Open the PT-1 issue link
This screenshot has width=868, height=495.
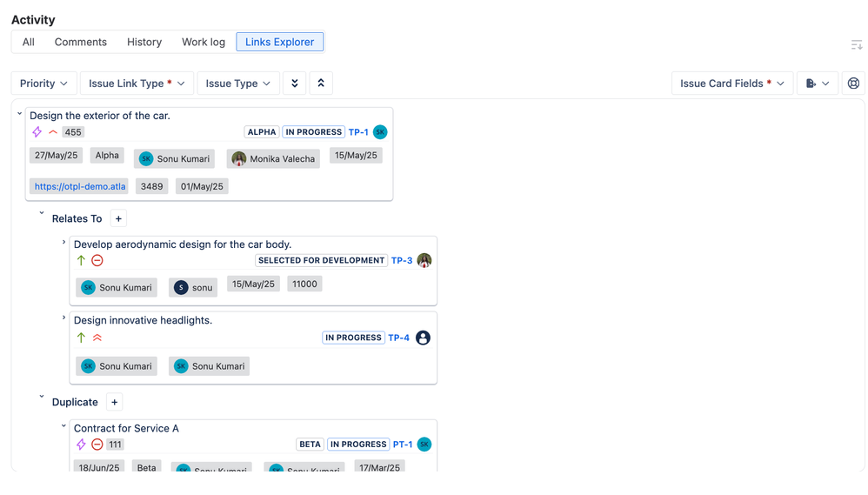pyautogui.click(x=403, y=445)
